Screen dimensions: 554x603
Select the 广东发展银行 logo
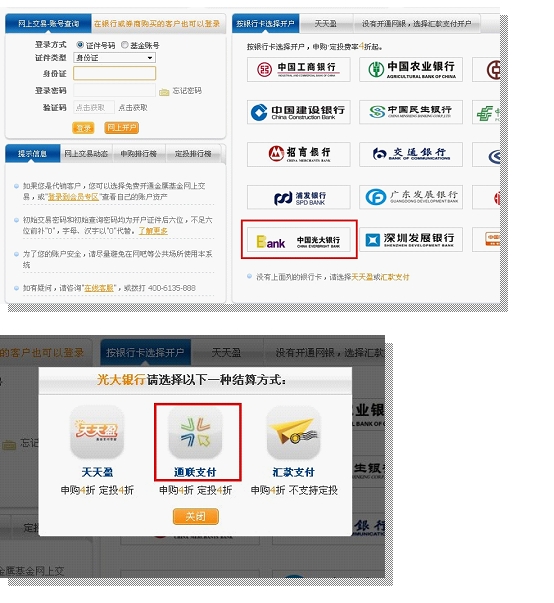(x=411, y=197)
